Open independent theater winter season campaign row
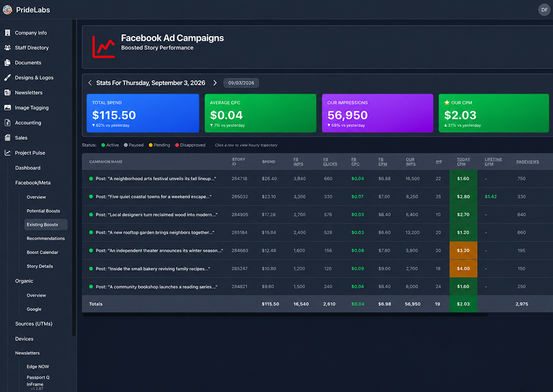This screenshot has height=392, width=553. (x=318, y=251)
